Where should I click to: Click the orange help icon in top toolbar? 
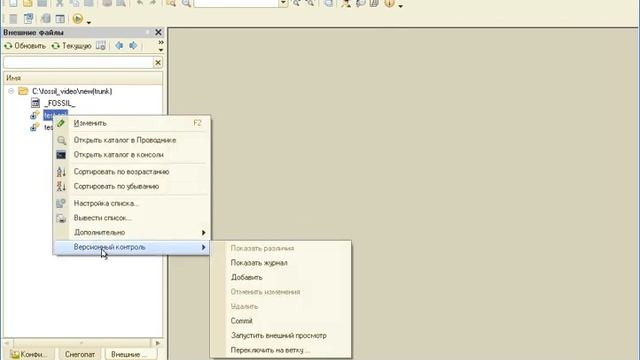coord(389,3)
